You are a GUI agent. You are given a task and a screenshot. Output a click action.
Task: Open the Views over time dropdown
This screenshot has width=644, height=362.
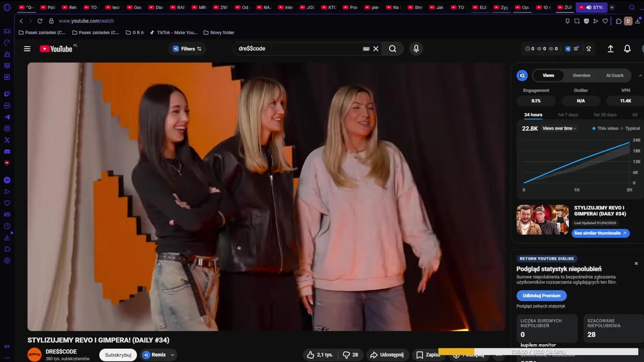(559, 129)
